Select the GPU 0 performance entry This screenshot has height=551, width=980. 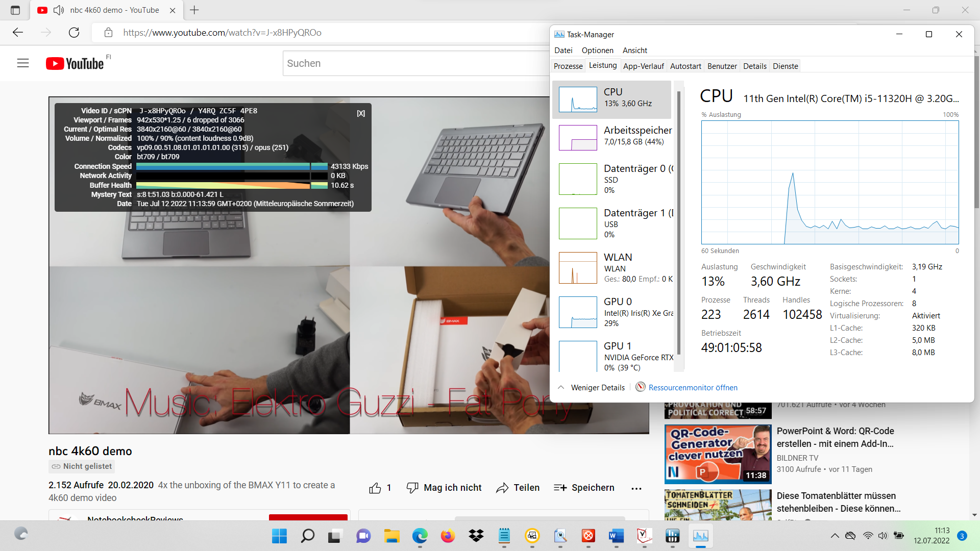tap(612, 312)
